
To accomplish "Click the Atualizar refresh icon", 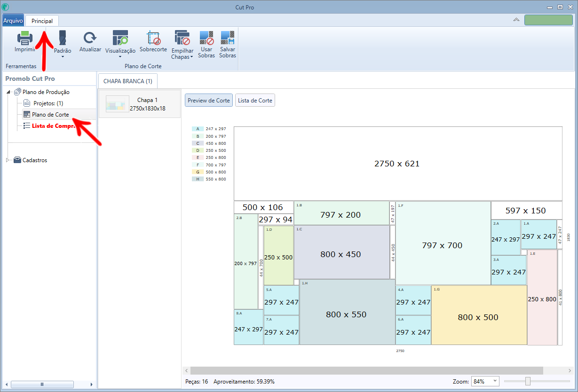I will 90,38.
